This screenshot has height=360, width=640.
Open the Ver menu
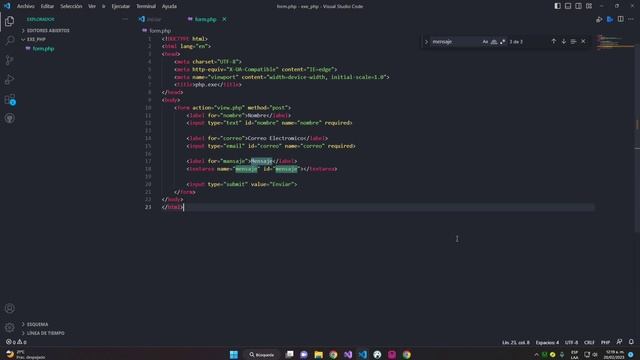point(92,6)
